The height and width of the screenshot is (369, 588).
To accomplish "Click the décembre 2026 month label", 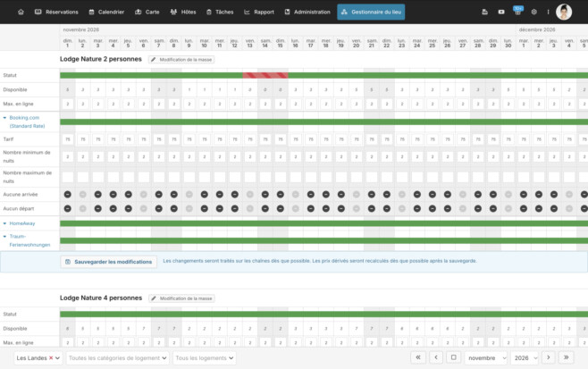I will [537, 29].
